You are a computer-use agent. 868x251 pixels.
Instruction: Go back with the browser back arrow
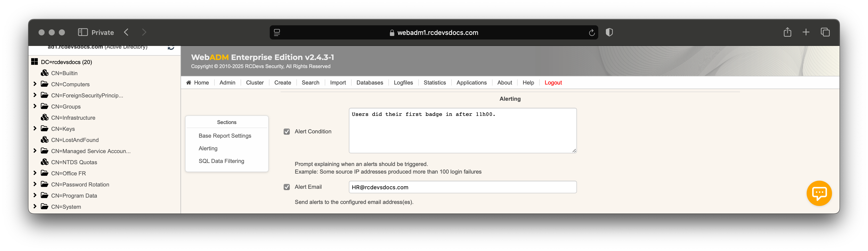click(x=126, y=32)
